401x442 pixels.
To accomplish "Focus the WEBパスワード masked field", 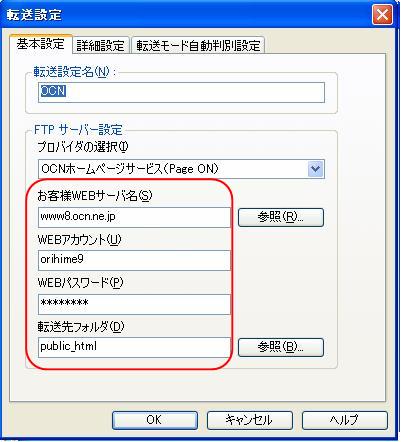I will [134, 304].
